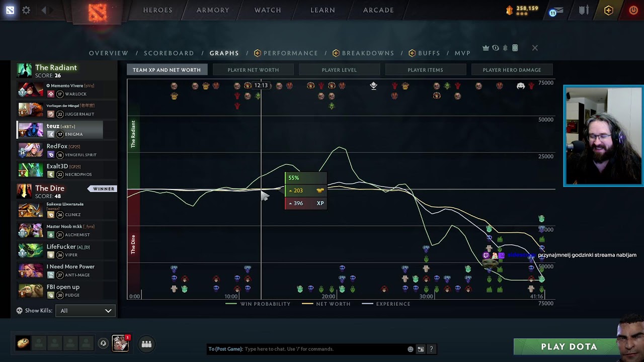The width and height of the screenshot is (644, 362).
Task: Select the Juggernaut hero portrait
Action: (x=31, y=110)
